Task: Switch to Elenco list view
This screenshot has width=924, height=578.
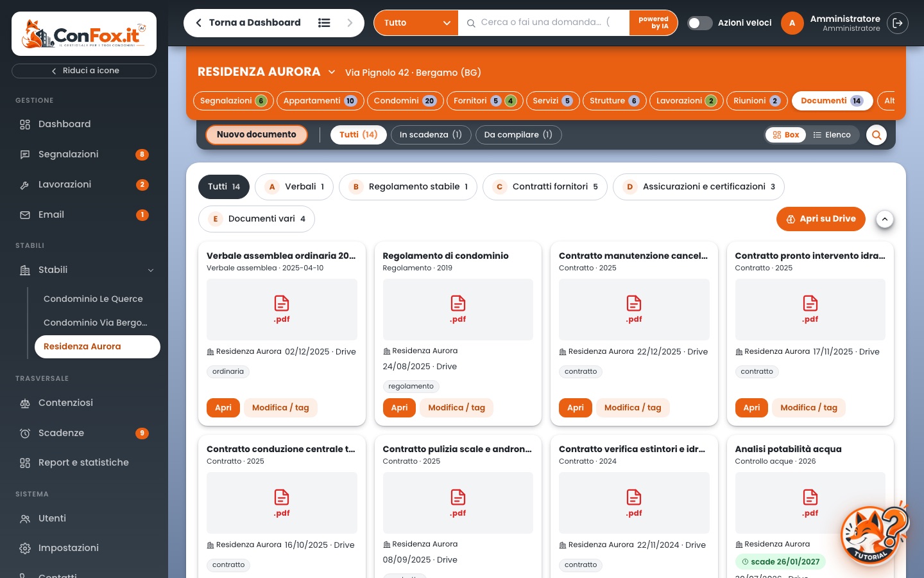Action: (x=832, y=135)
